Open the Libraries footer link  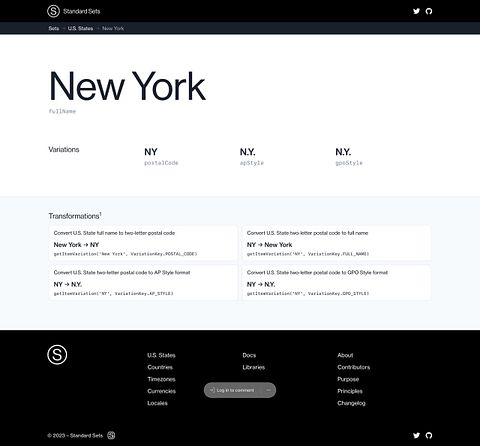tap(254, 367)
